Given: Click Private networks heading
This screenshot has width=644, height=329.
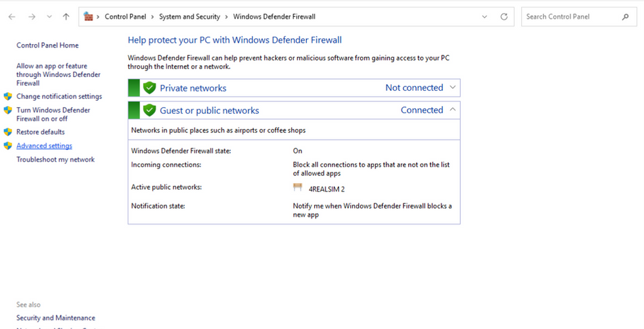Looking at the screenshot, I should [193, 88].
